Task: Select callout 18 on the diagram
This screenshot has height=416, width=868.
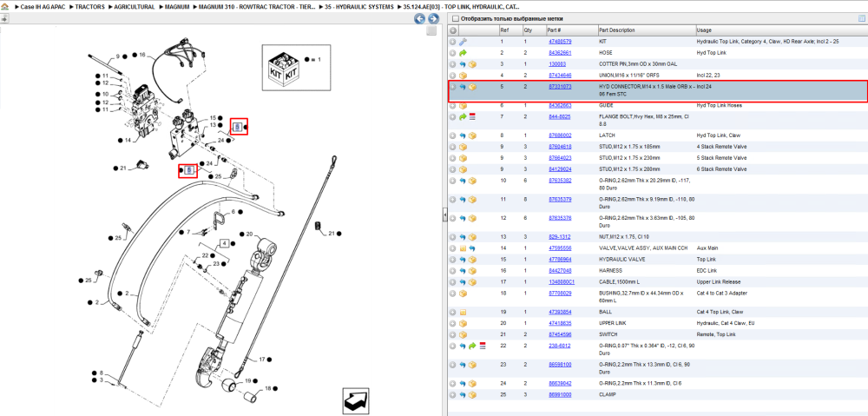Action: pos(268,388)
